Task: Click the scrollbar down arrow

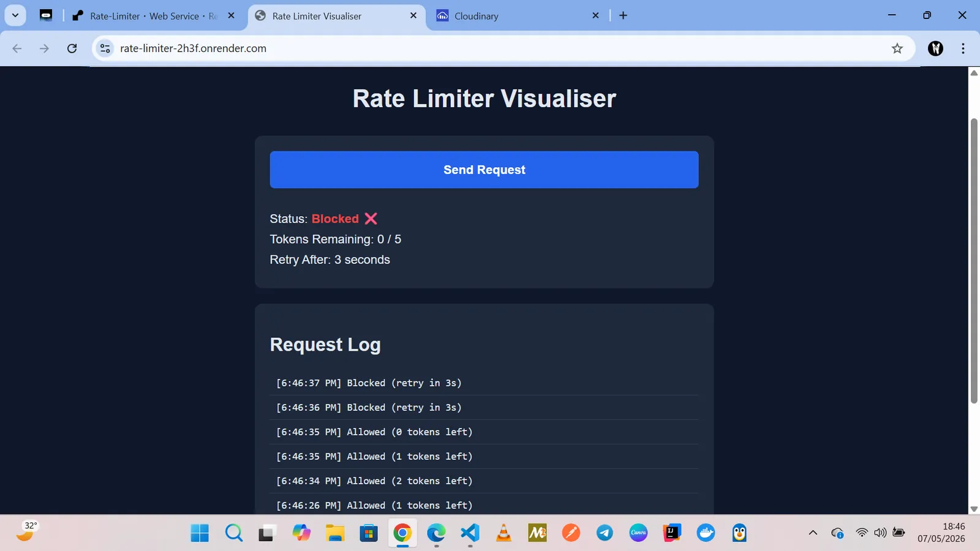Action: (x=974, y=509)
